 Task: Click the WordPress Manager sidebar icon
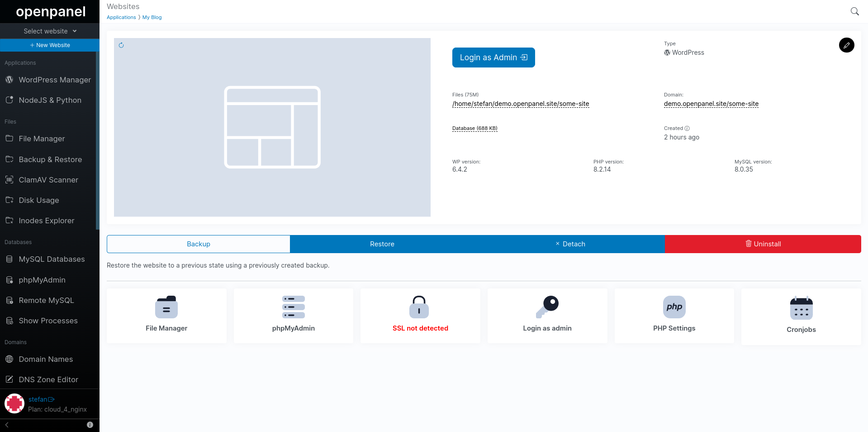(9, 80)
